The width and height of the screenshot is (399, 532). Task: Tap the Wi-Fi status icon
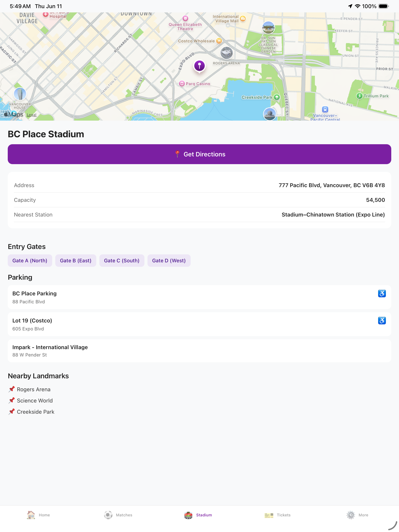click(358, 6)
